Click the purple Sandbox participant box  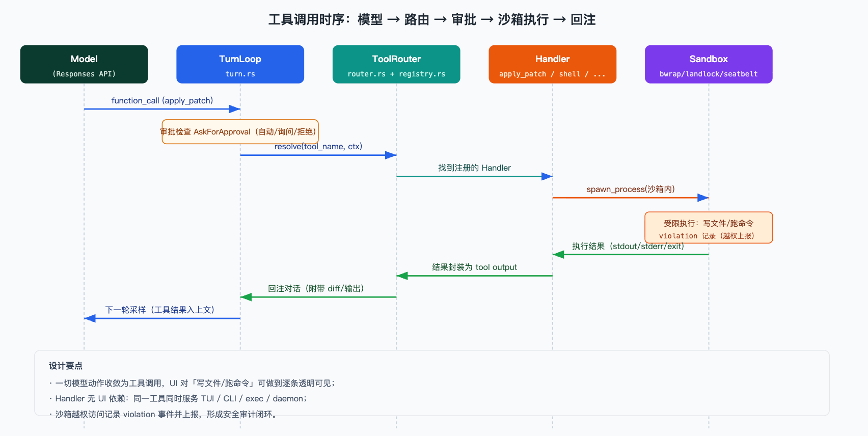709,64
